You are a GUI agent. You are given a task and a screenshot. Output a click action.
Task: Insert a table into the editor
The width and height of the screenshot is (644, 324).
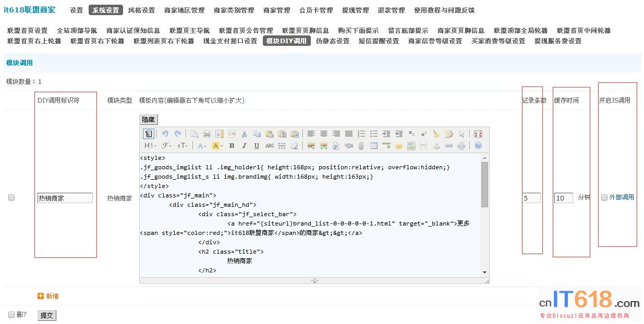(374, 146)
